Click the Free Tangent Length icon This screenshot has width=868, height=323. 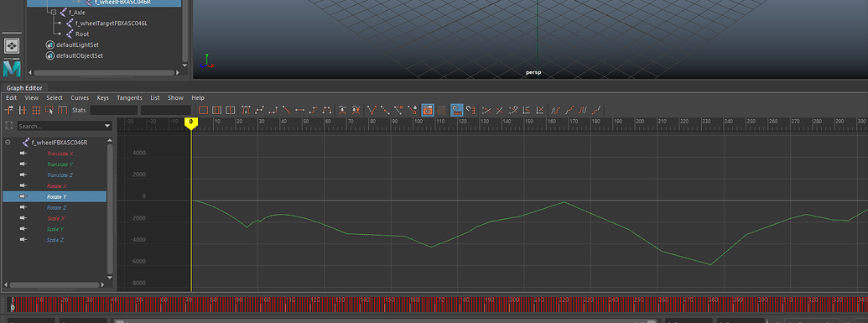[x=398, y=110]
